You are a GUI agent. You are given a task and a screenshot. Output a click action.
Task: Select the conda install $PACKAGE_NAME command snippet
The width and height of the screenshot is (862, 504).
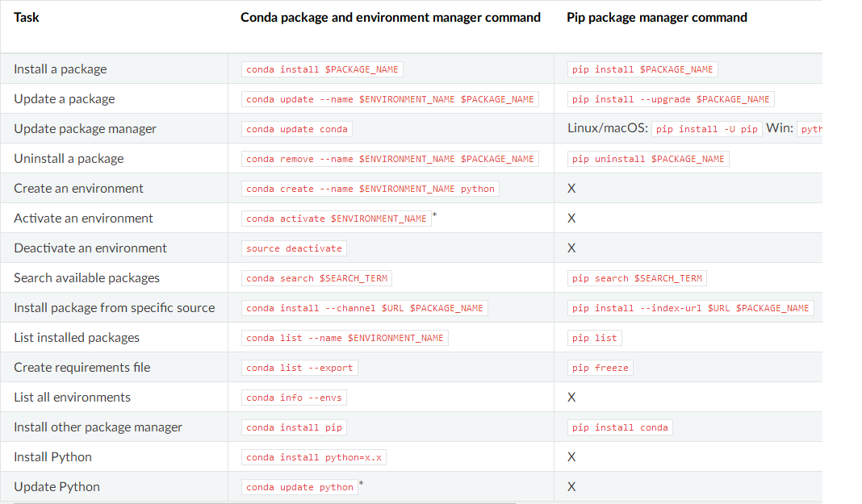coord(321,69)
